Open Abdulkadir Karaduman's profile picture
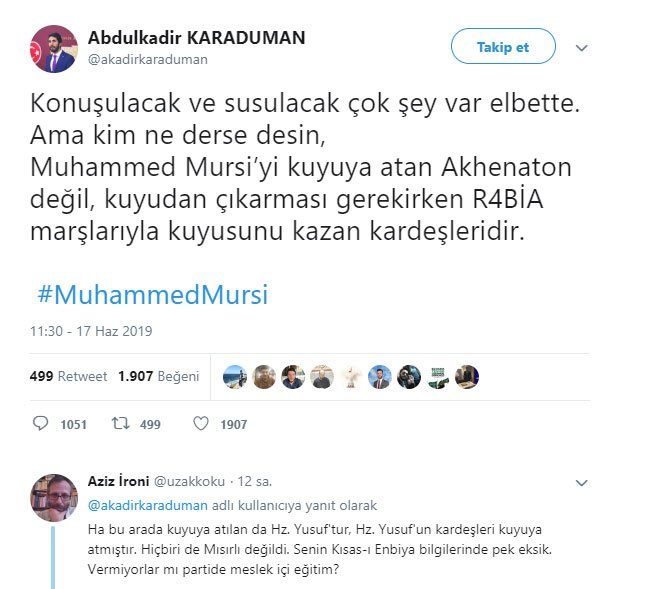The height and width of the screenshot is (589, 666). [54, 49]
